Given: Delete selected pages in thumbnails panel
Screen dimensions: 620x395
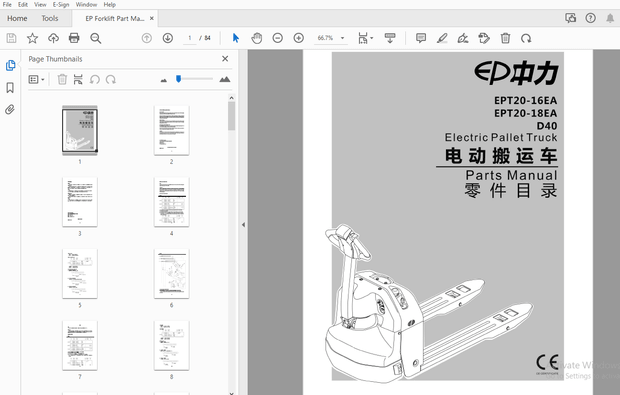Looking at the screenshot, I should 62,79.
